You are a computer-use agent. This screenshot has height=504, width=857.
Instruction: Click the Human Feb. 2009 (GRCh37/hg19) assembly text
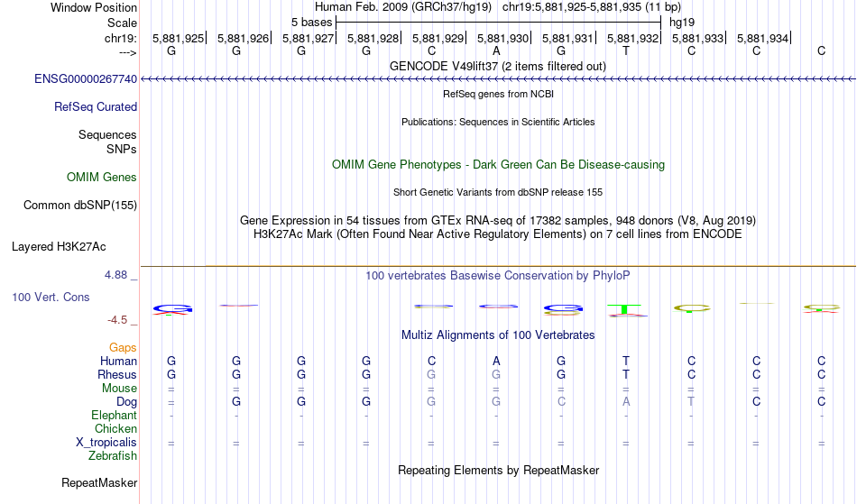[403, 7]
